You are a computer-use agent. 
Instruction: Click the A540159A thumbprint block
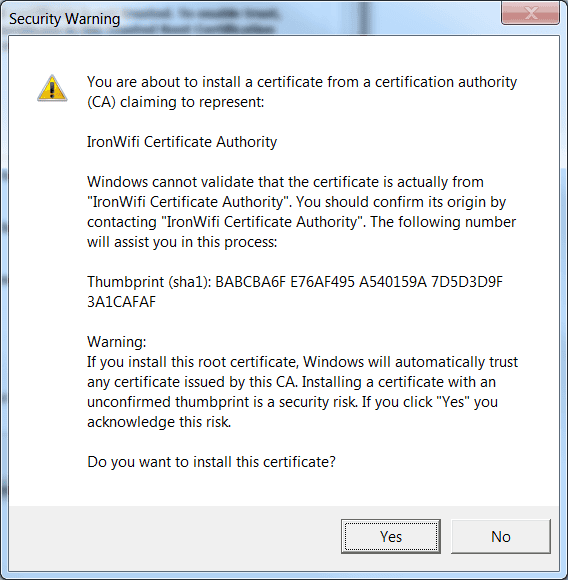393,282
